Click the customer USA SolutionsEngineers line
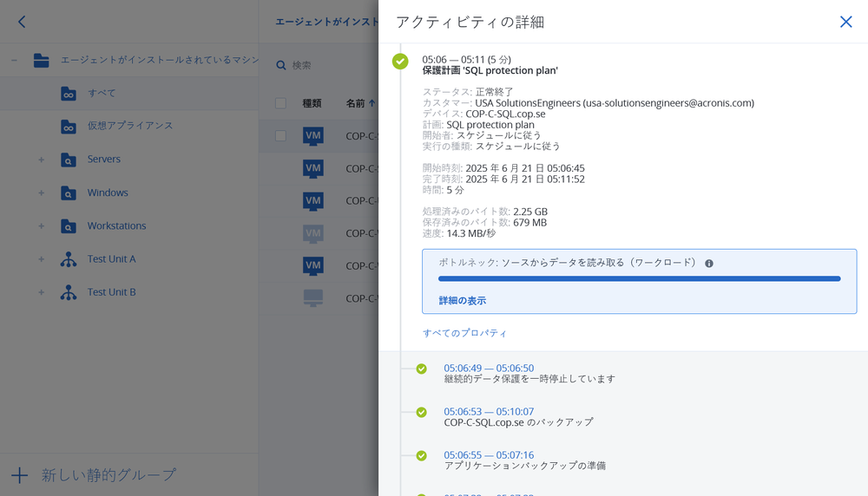The width and height of the screenshot is (868, 496). [x=589, y=103]
